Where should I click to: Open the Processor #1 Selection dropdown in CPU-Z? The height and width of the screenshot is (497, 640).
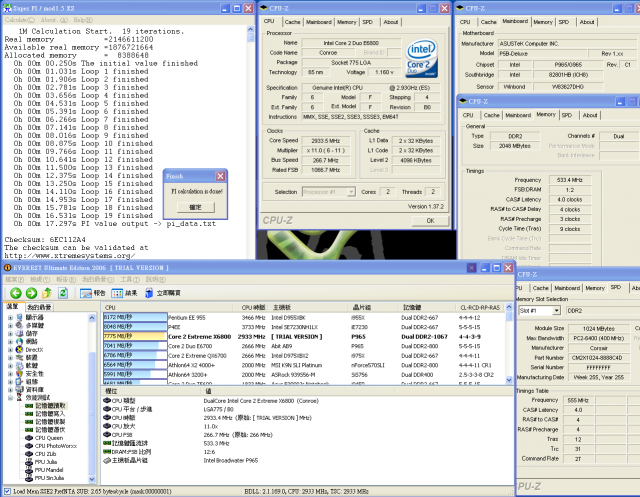click(351, 192)
